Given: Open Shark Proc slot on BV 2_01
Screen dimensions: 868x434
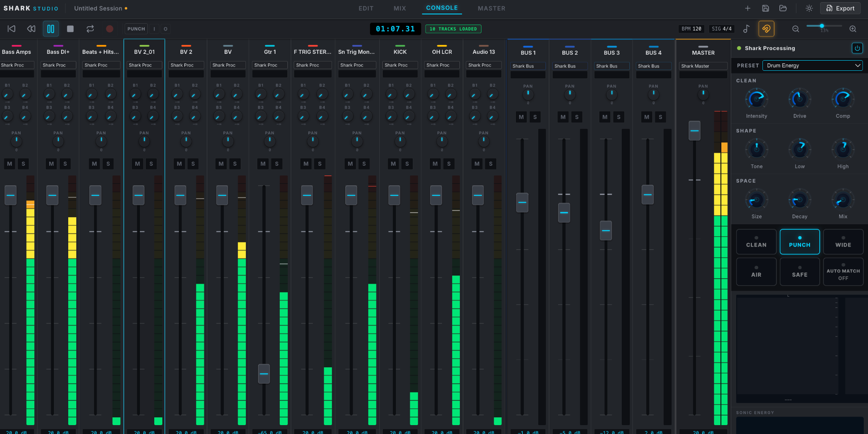Looking at the screenshot, I should coord(144,65).
